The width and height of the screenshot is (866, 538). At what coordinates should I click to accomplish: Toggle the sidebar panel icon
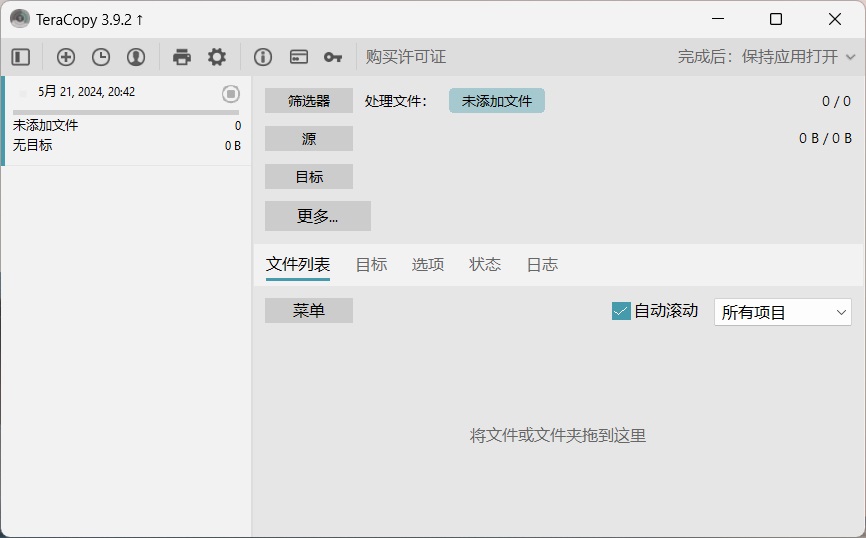(x=20, y=57)
